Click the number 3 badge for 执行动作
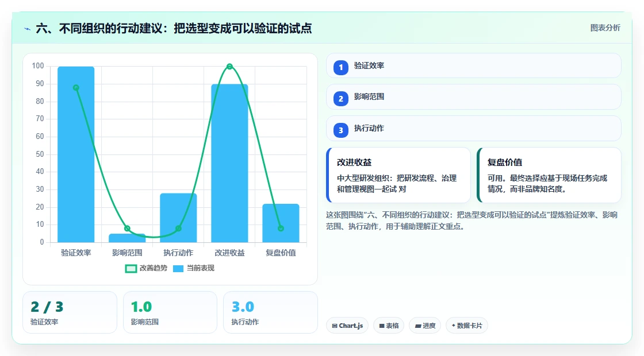This screenshot has width=644, height=356. point(340,130)
